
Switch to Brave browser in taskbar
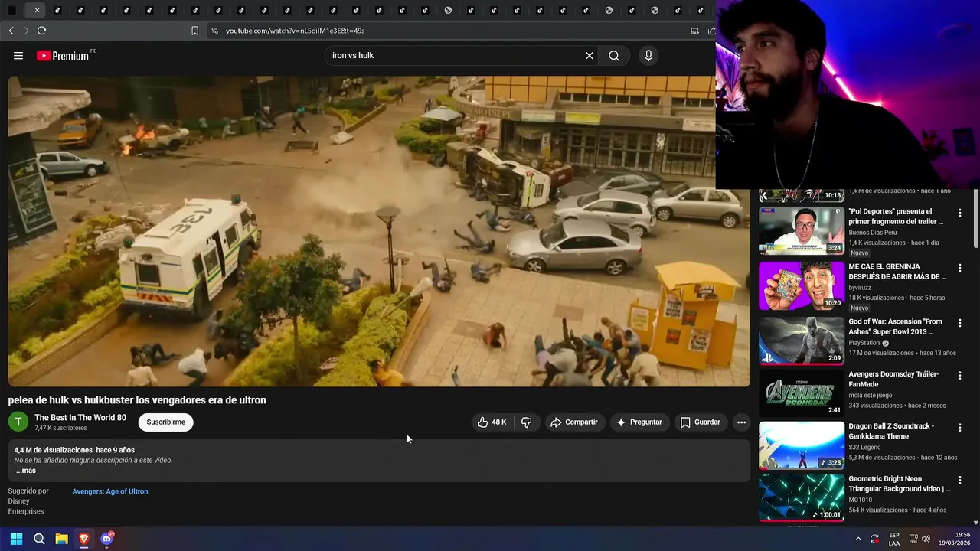[83, 539]
